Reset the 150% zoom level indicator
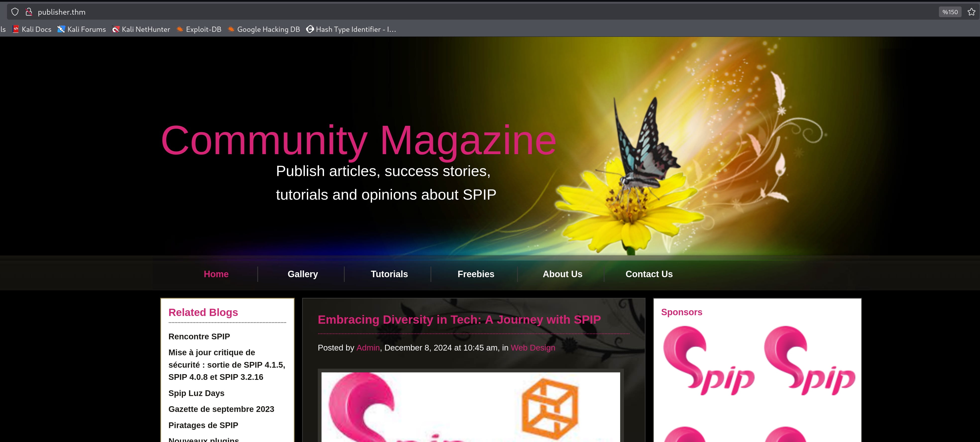980x442 pixels. tap(950, 12)
